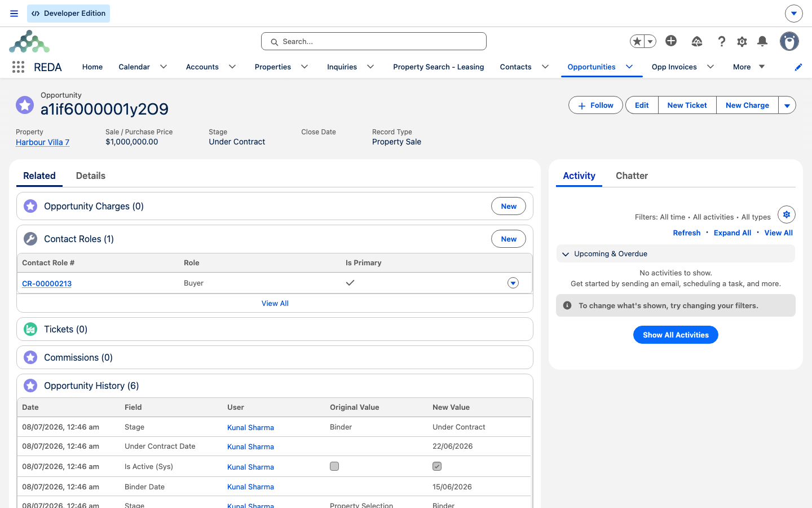Open the Harbour Villa 7 property link
812x508 pixels.
pyautogui.click(x=43, y=142)
